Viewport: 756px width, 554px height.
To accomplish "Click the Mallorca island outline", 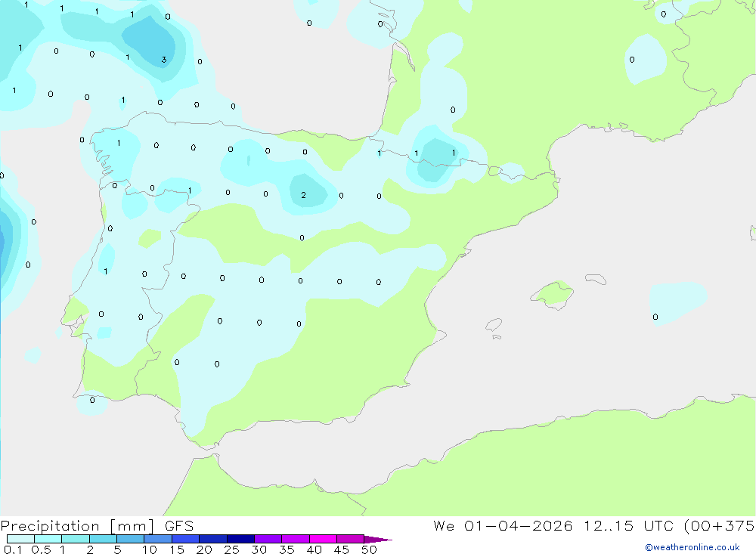I will point(552,295).
